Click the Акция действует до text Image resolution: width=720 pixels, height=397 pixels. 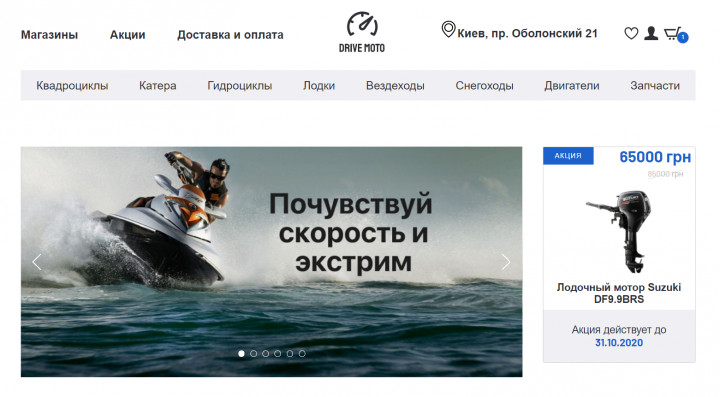coord(619,330)
